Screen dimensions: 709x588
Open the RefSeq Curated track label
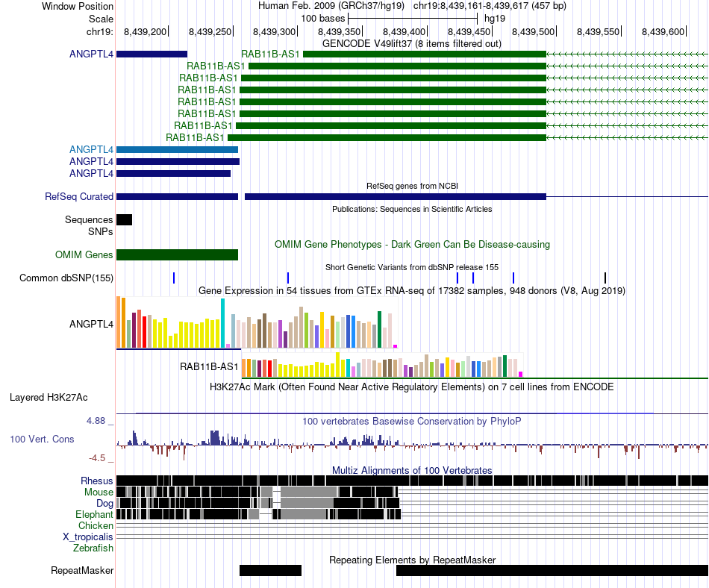[78, 196]
